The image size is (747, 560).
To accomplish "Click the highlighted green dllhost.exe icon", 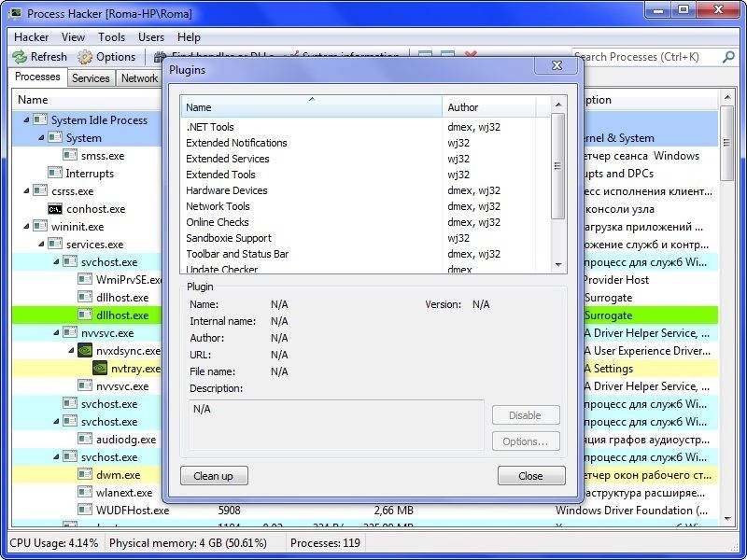I will pyautogui.click(x=85, y=315).
